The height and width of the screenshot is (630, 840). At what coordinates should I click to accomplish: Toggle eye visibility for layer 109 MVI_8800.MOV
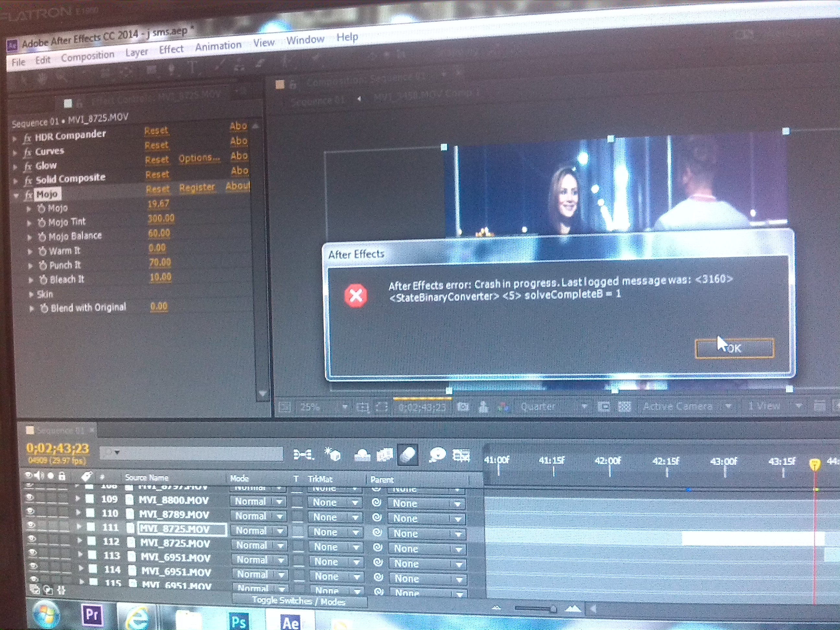point(30,497)
